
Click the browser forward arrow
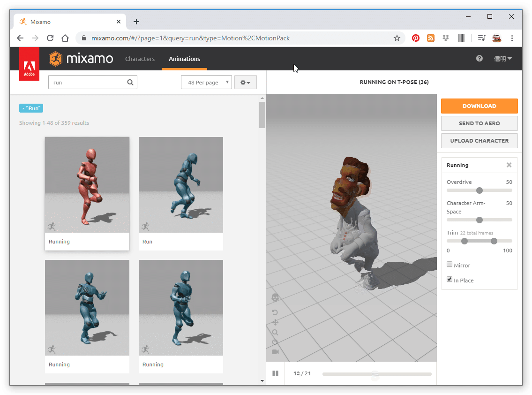pos(35,38)
